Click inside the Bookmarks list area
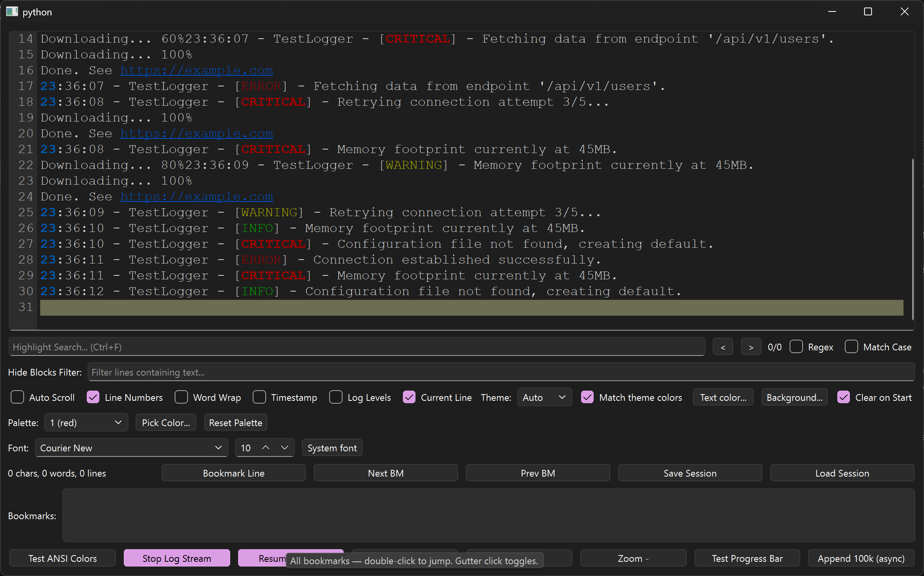Screen dimensions: 924x576 tap(488, 515)
